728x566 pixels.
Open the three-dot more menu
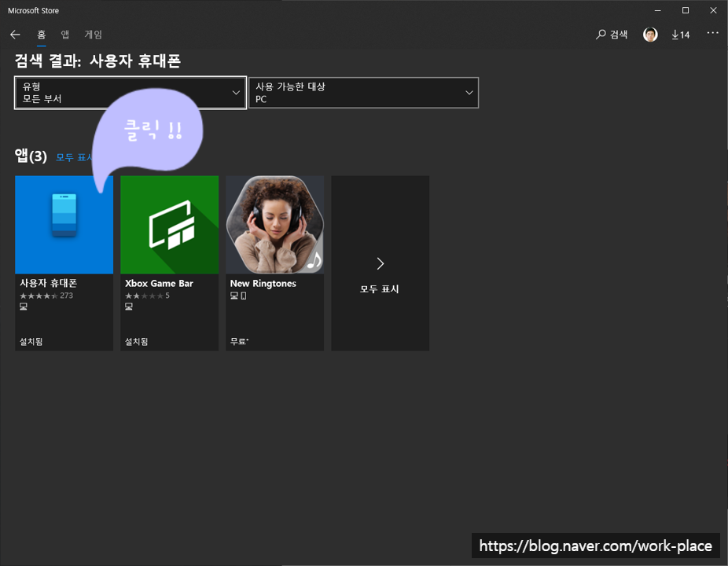tap(713, 33)
